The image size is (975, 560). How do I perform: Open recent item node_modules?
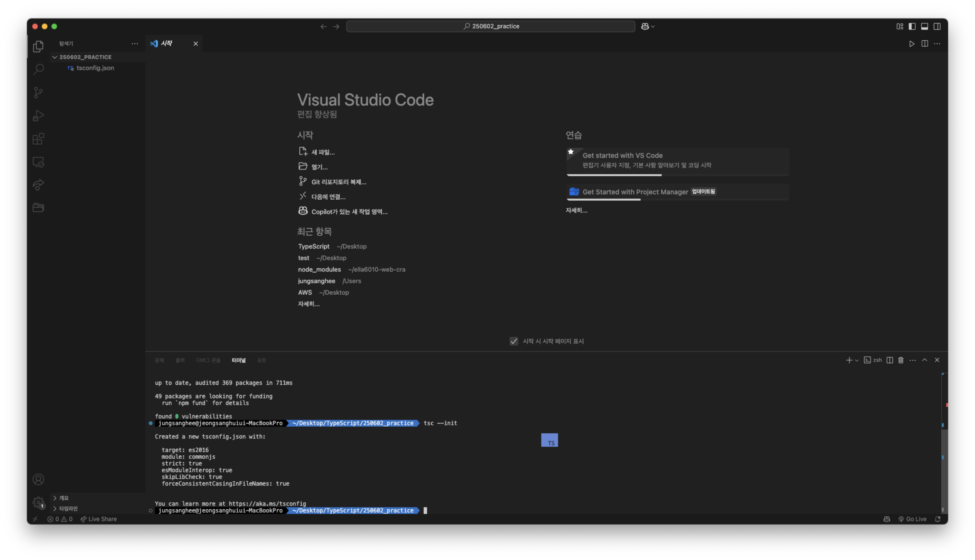(x=319, y=270)
